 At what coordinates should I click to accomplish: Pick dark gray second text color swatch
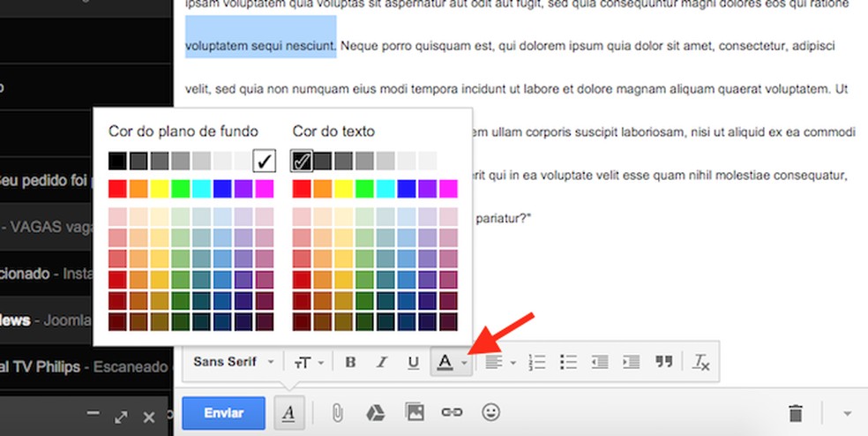click(x=323, y=162)
